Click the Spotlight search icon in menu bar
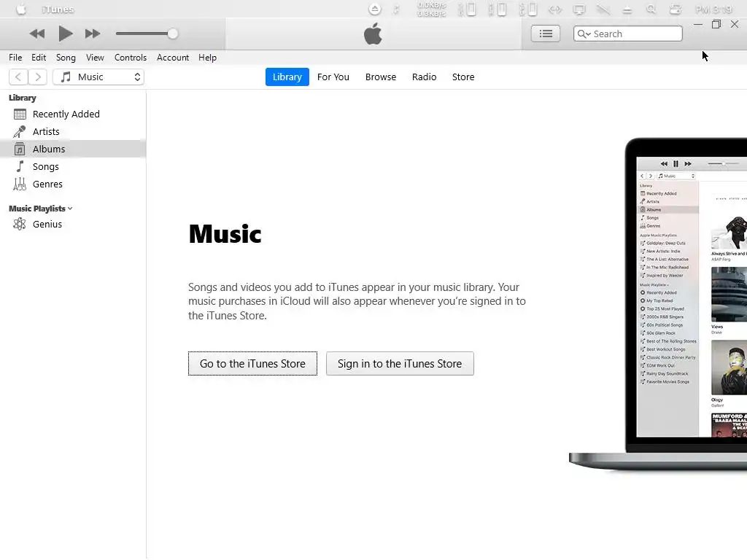 pos(651,9)
